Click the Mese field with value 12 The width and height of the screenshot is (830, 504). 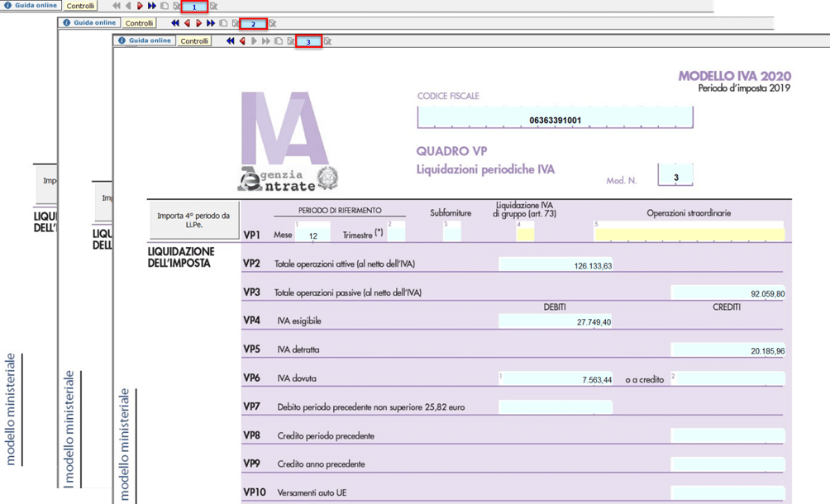click(x=312, y=231)
